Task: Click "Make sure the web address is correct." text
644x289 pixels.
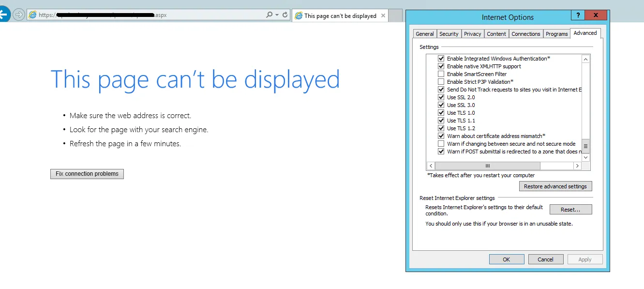Action: (x=130, y=116)
